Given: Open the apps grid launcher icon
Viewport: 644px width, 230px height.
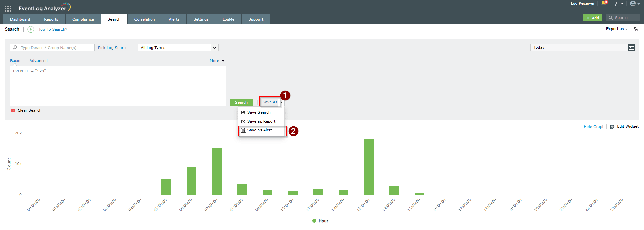Looking at the screenshot, I should click(8, 8).
